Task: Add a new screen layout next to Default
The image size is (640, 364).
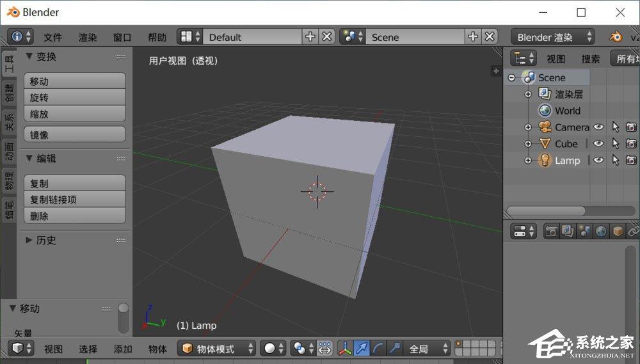Action: (310, 36)
